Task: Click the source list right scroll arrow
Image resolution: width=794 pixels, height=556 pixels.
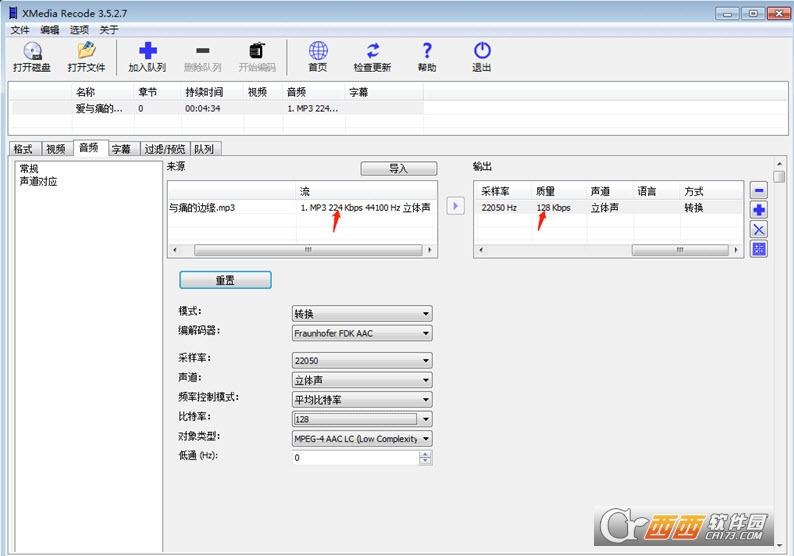Action: 430,250
